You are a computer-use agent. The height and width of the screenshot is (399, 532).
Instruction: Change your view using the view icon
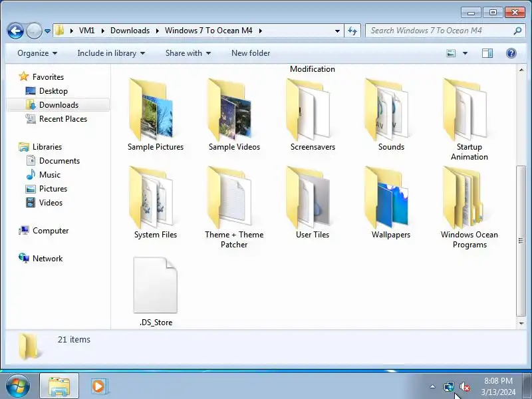(x=451, y=53)
